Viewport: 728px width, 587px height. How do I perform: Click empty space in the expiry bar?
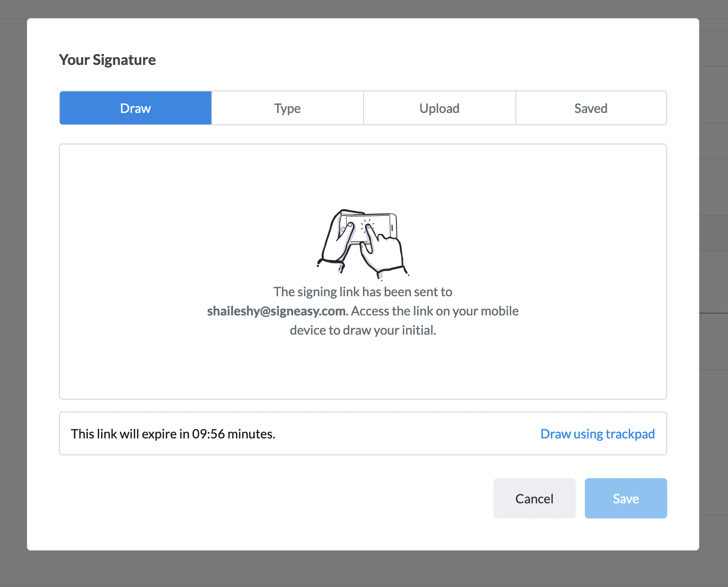pyautogui.click(x=407, y=434)
